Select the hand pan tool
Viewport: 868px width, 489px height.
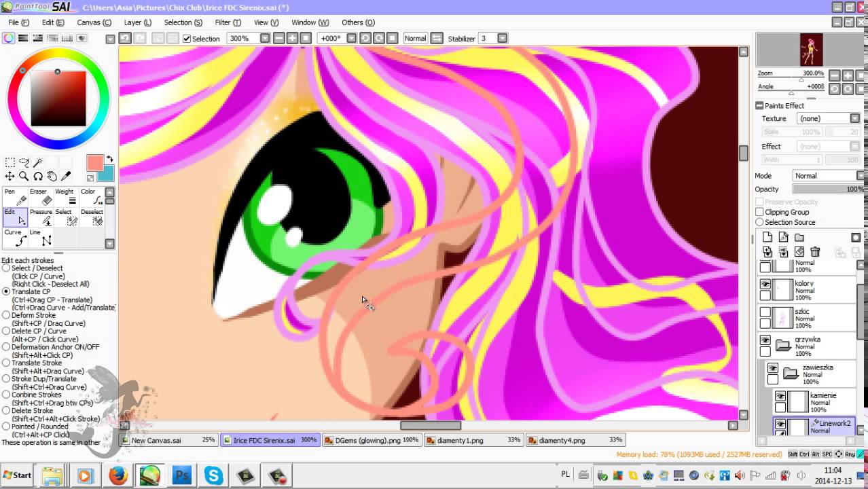tap(52, 177)
